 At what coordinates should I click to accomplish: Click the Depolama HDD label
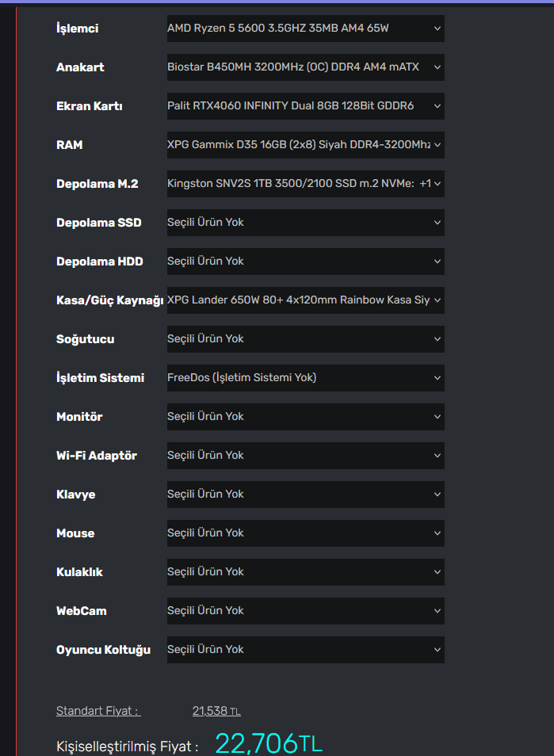tap(99, 262)
